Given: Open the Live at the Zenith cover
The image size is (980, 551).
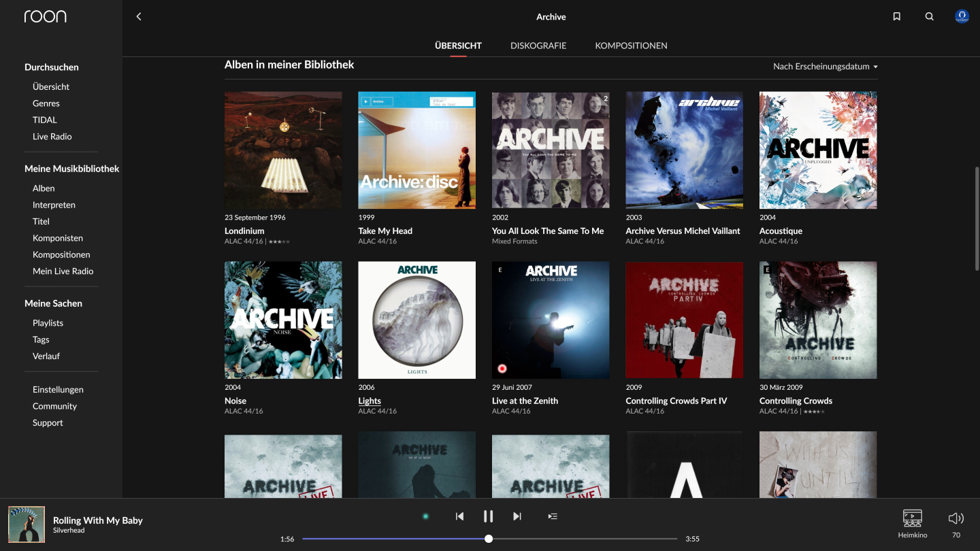Looking at the screenshot, I should coord(551,320).
